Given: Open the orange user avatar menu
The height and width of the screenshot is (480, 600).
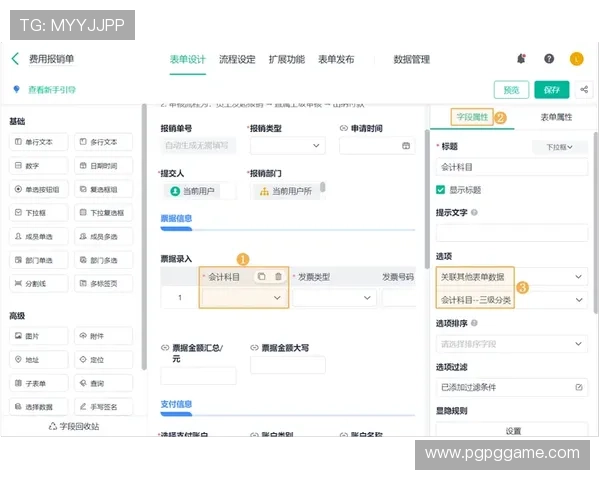Looking at the screenshot, I should (x=576, y=59).
